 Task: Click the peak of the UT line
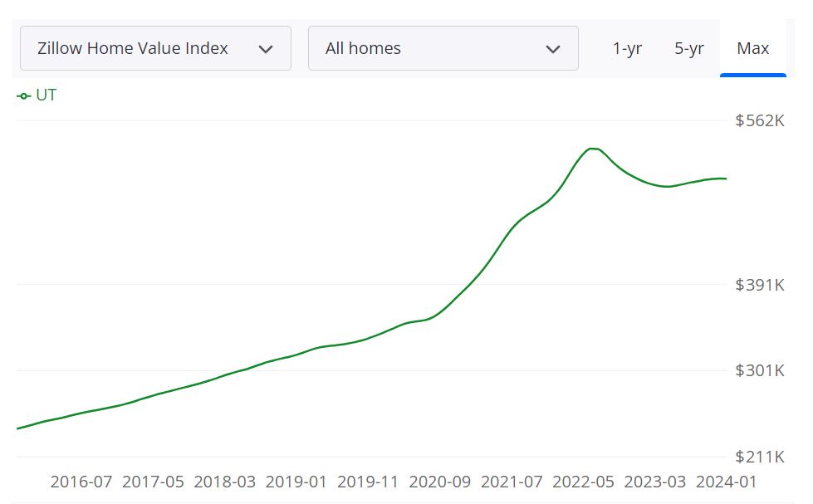coord(593,149)
